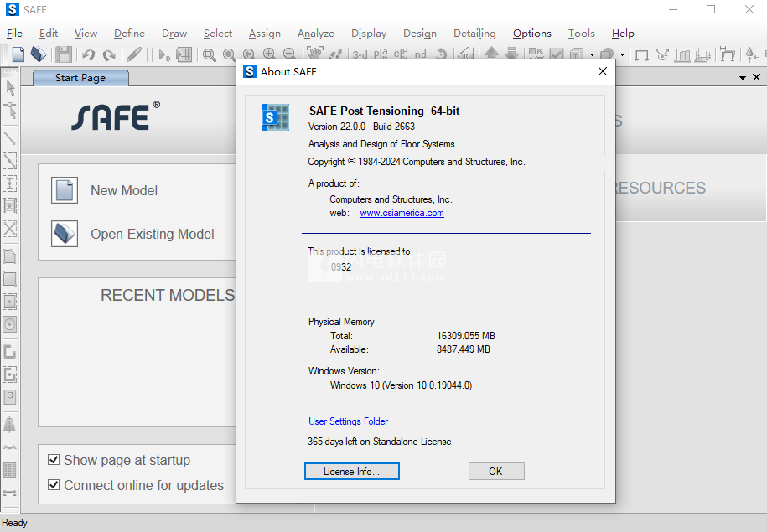Close the Start Page document panel
This screenshot has width=767, height=532.
point(756,77)
